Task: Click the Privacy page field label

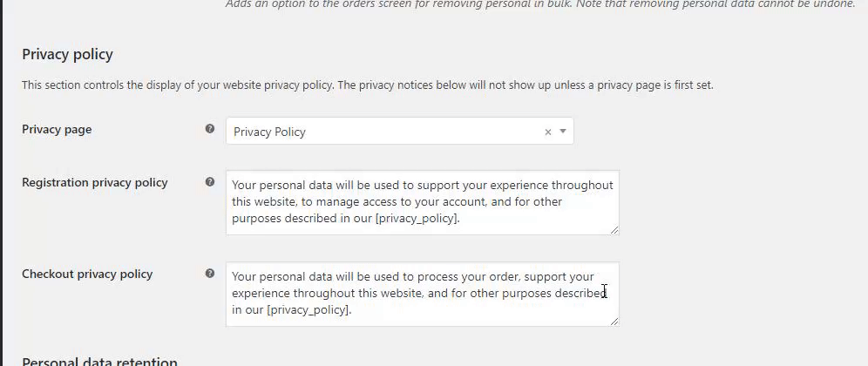Action: point(57,130)
